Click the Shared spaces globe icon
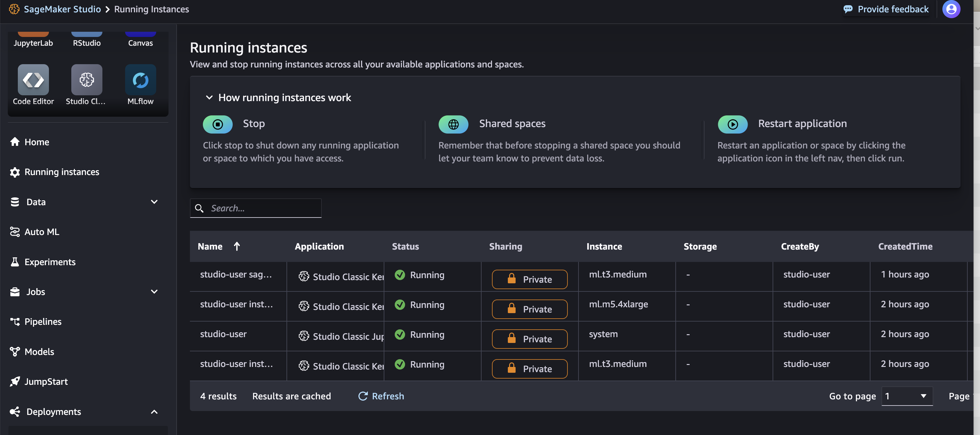 click(x=453, y=124)
